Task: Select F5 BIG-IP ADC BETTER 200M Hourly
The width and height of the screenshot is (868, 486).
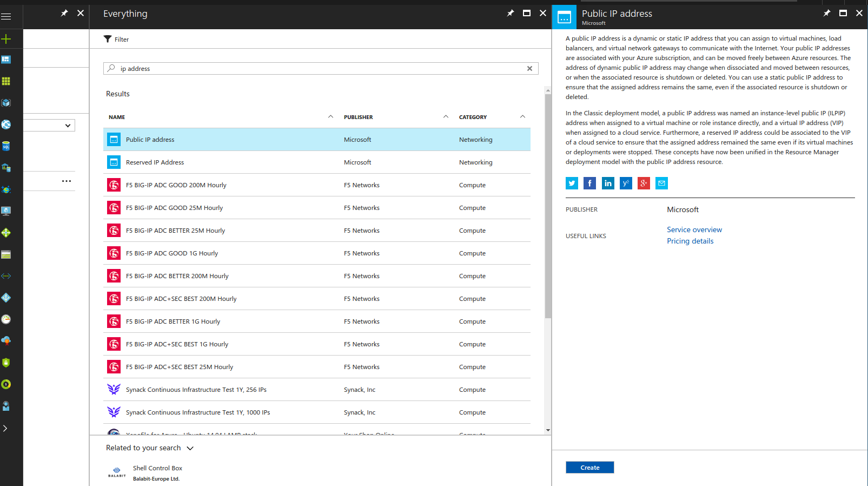Action: 317,276
